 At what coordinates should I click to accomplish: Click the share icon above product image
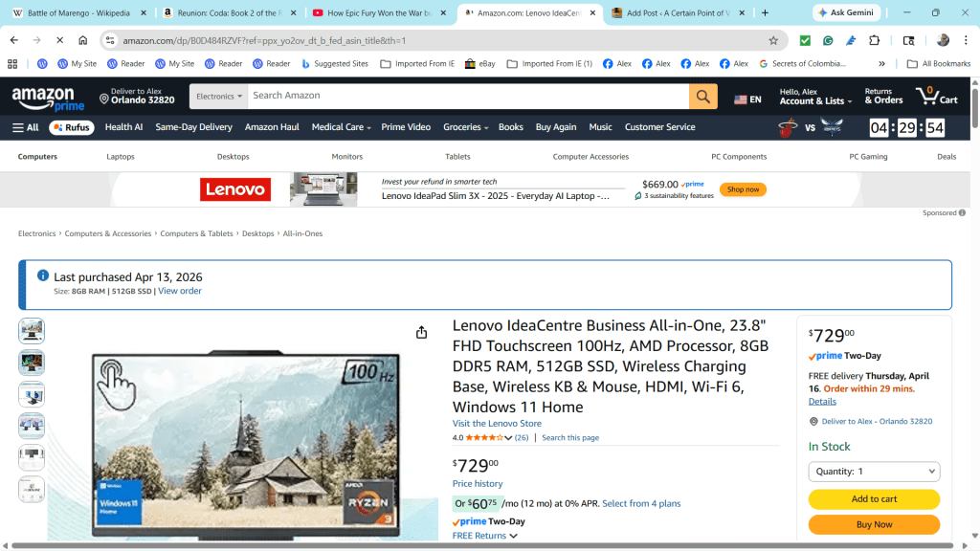pos(421,333)
